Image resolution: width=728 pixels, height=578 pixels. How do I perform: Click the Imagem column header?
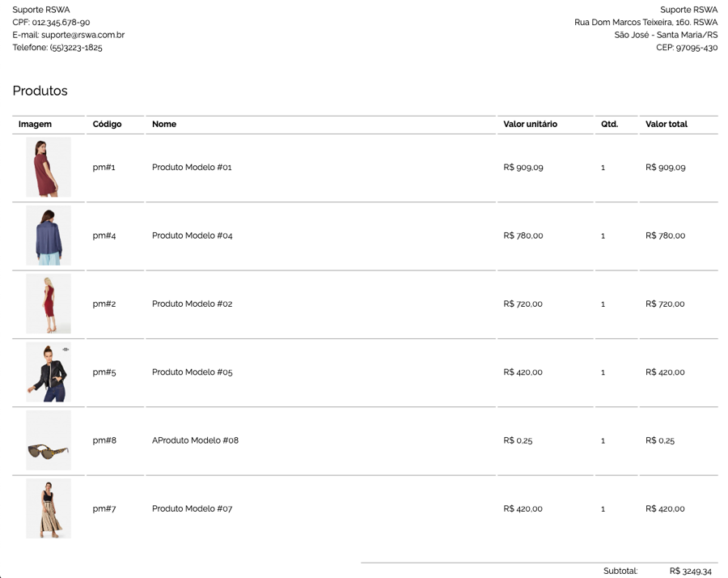tap(36, 125)
